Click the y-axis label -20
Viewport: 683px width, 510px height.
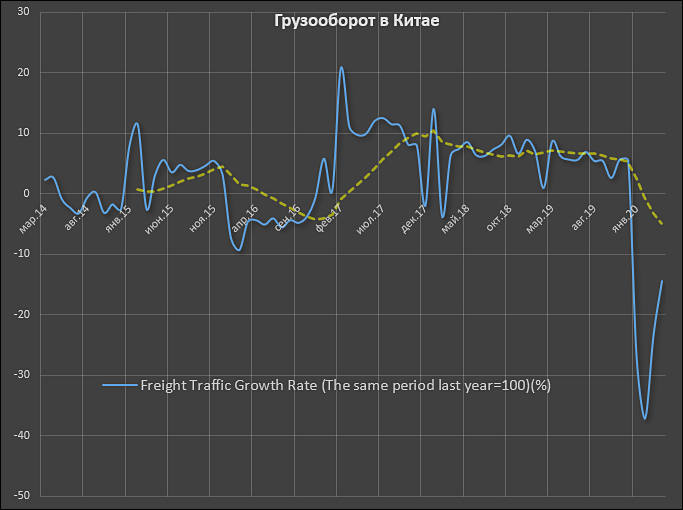(22, 314)
